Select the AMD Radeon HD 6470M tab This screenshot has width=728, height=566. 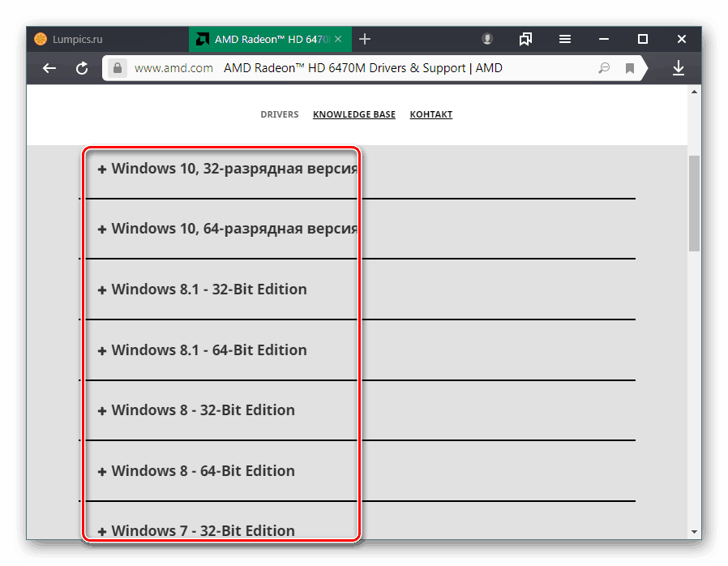(270, 39)
